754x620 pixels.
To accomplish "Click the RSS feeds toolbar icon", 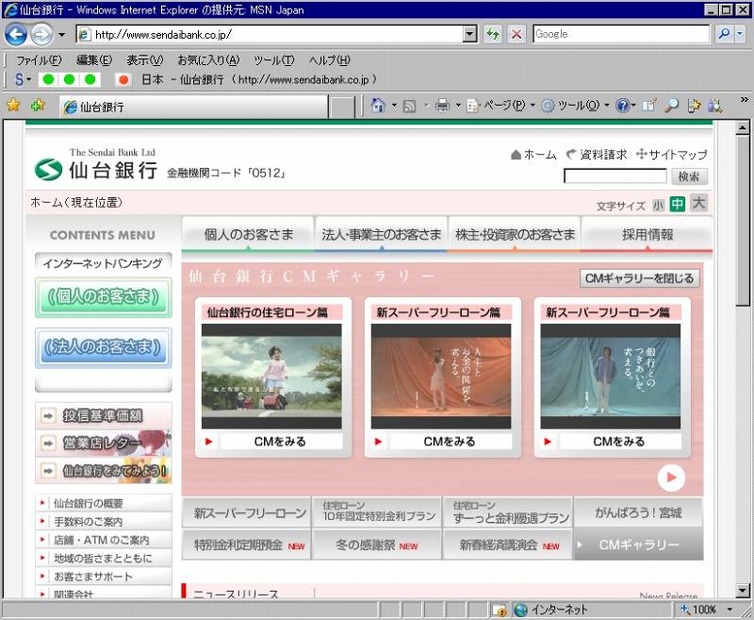I will (x=409, y=106).
